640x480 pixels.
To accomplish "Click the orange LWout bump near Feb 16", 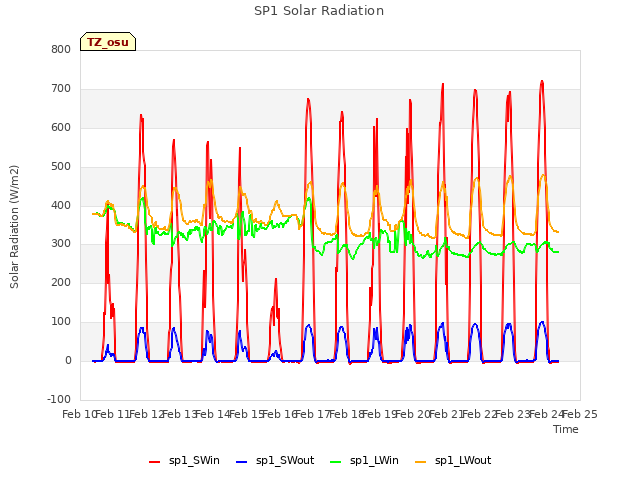I will (x=277, y=202).
